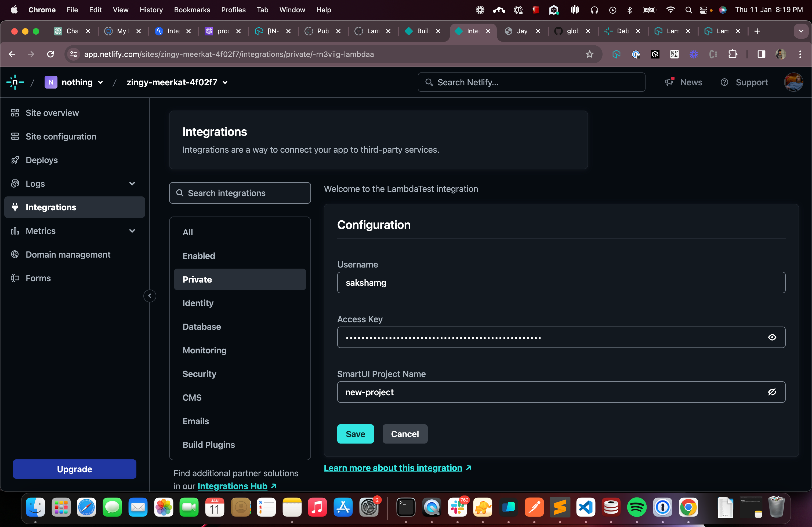Save the LambdaTest configuration
The image size is (812, 527).
click(x=355, y=434)
